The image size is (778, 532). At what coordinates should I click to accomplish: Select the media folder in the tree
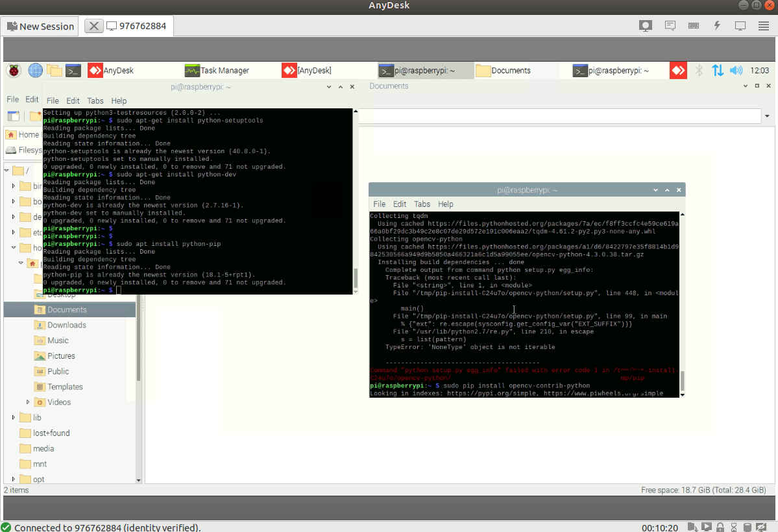[43, 448]
